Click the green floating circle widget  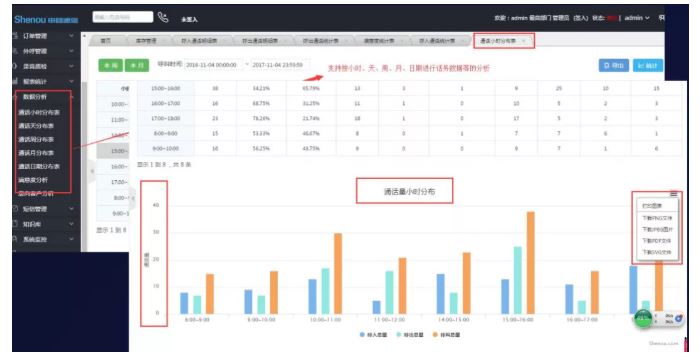643,318
